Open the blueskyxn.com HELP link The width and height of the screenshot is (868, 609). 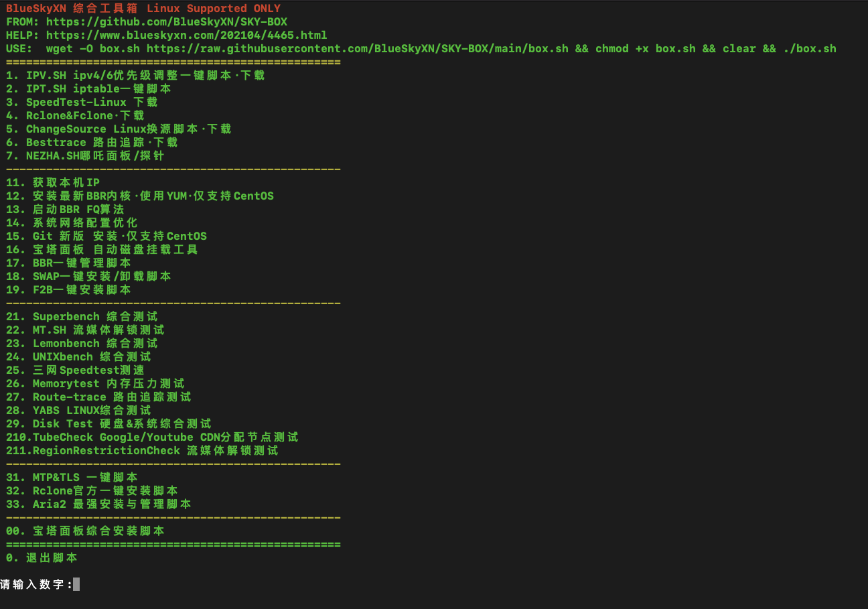pyautogui.click(x=186, y=36)
